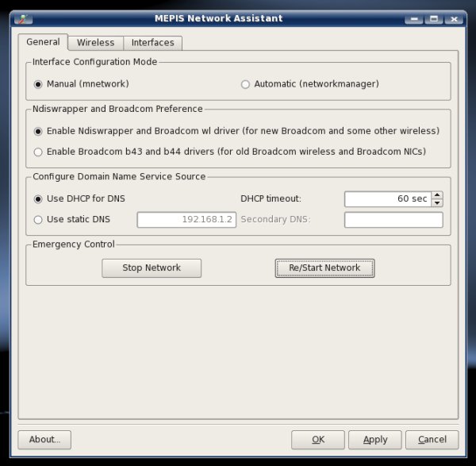
Task: Click the DHCP timeout value field
Action: point(388,199)
